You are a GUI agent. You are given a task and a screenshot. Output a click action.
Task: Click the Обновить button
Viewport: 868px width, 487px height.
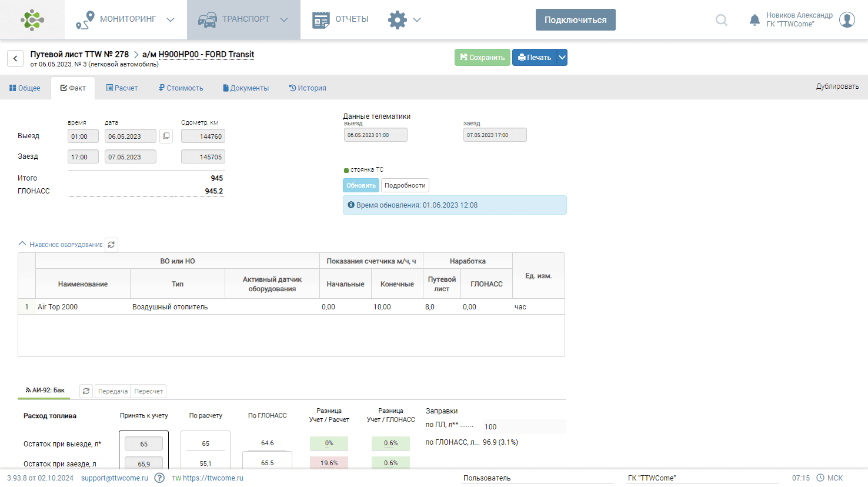coord(361,185)
